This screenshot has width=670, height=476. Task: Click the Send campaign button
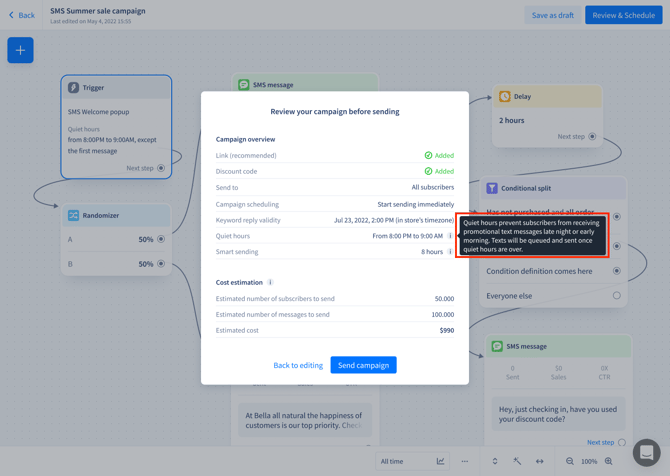[363, 365]
